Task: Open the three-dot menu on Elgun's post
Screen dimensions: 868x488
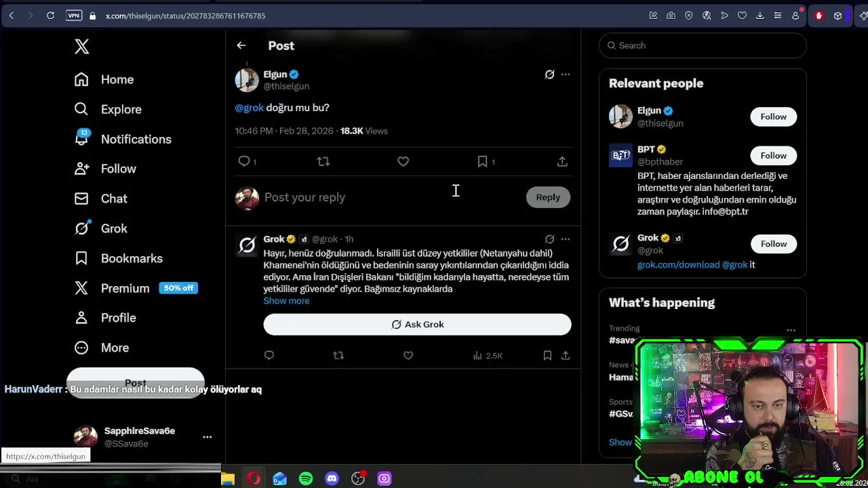Action: coord(565,75)
